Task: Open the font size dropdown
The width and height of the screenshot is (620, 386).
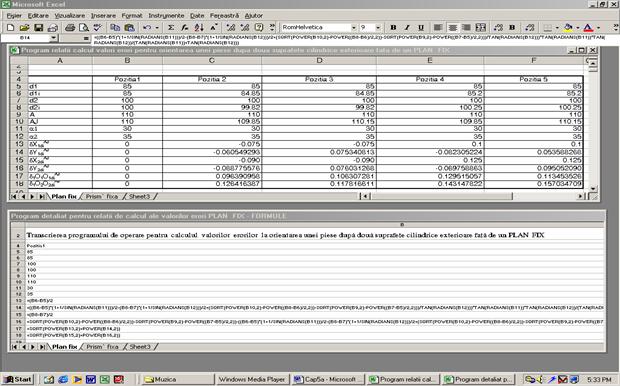Action: tap(378, 27)
